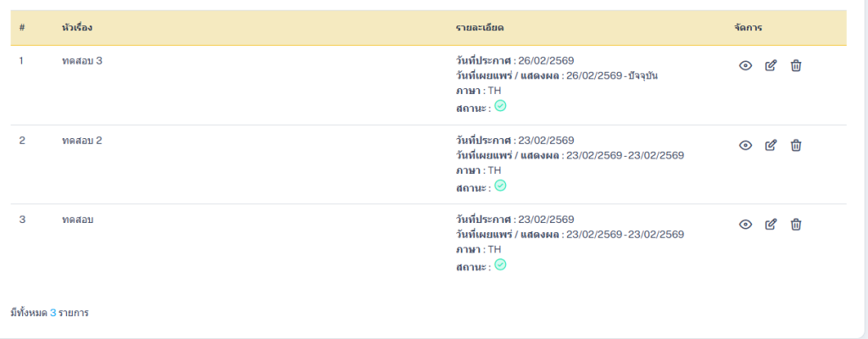Delete the ทดสอบ 2 entry

coord(795,145)
